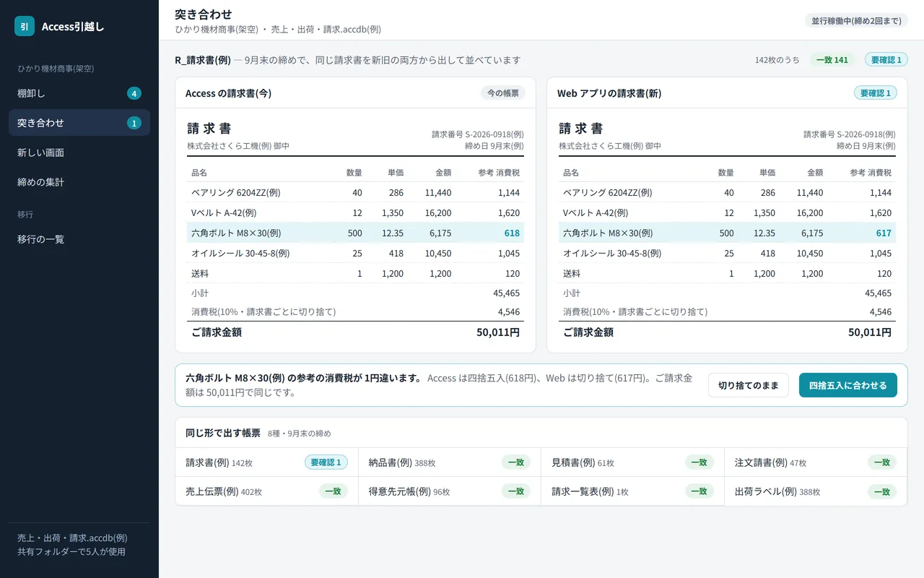Click 売上・出荷・請求.accdb(例) in sidebar footer
This screenshot has width=924, height=578.
72,538
